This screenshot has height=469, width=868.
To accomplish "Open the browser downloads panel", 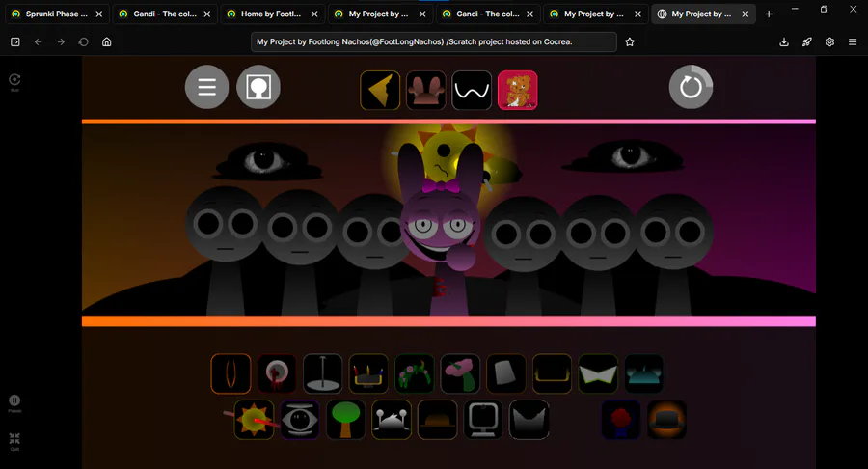I will click(x=784, y=41).
